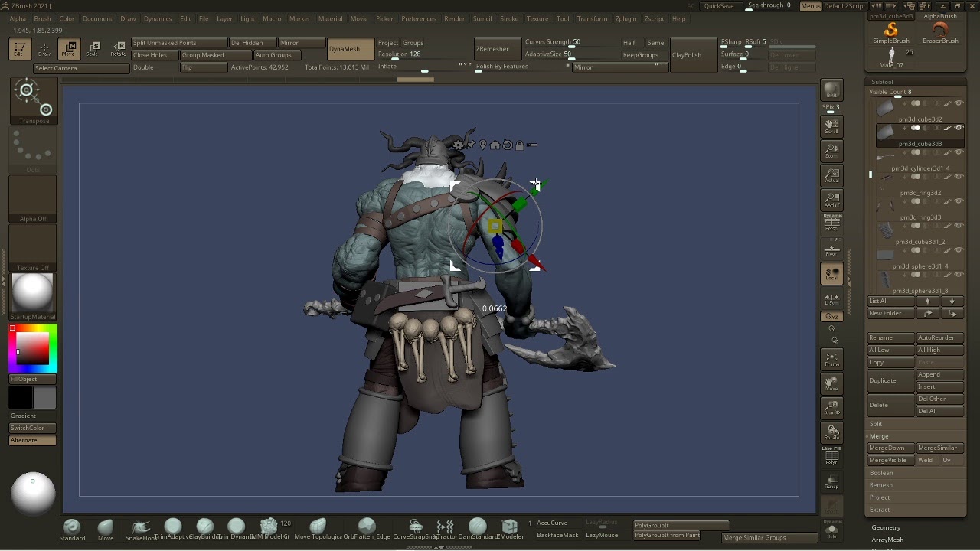The image size is (980, 551).
Task: Toggle L.Sym local symmetry
Action: pos(831,298)
